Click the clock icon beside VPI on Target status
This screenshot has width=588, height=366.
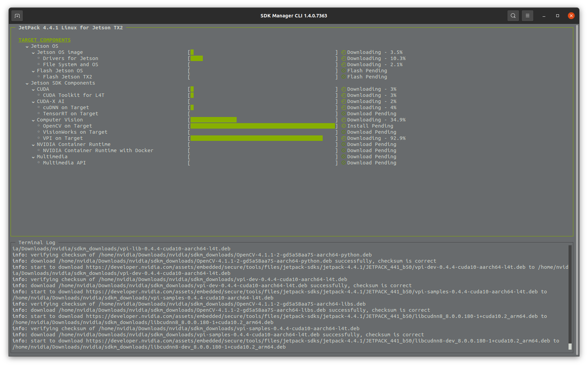344,138
